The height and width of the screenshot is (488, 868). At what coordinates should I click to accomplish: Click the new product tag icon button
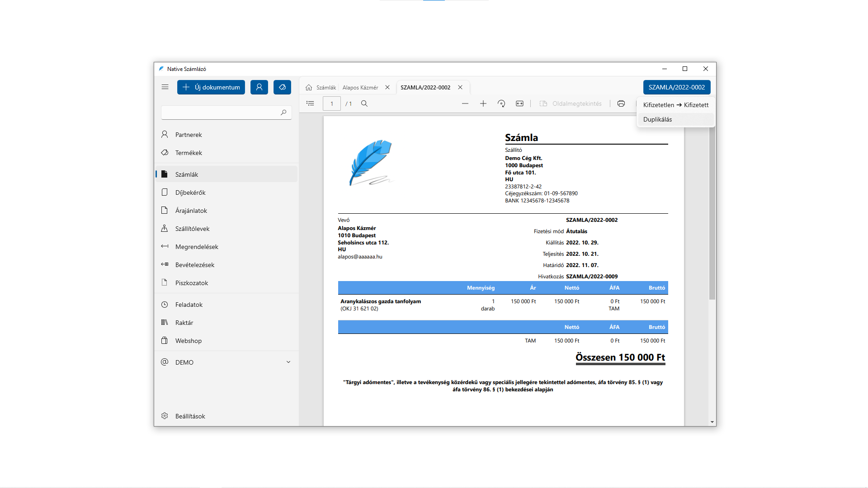tap(282, 87)
